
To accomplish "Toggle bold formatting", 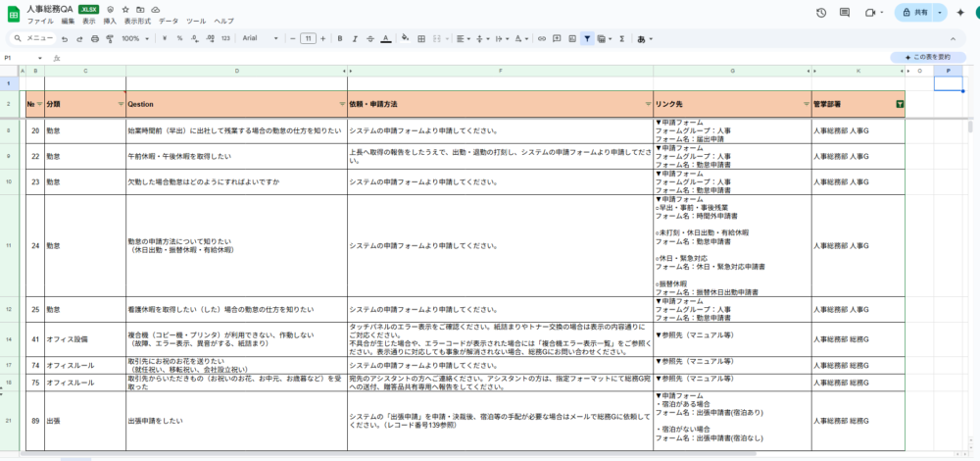I will point(338,38).
